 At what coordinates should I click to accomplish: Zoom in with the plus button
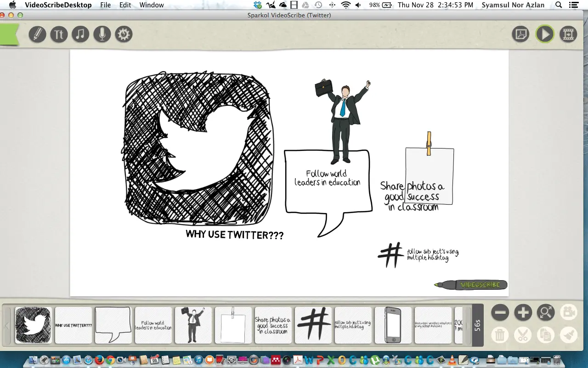(x=523, y=312)
